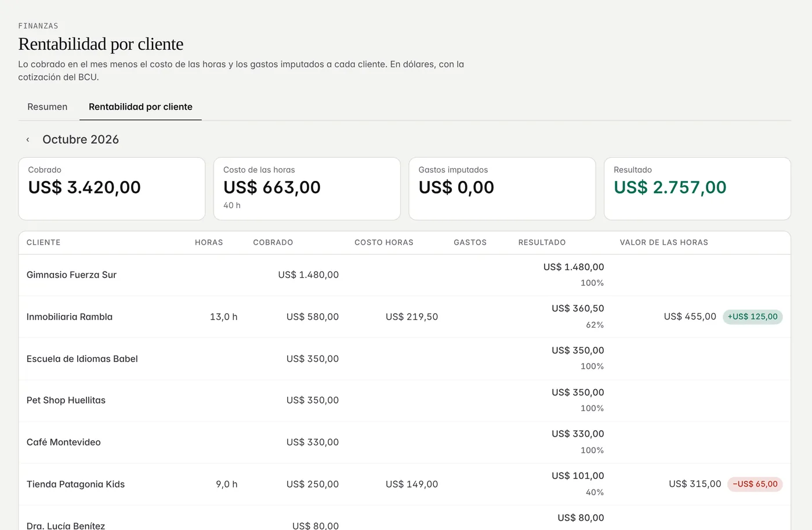This screenshot has width=812, height=530.
Task: Open the Café Montevideo client row
Action: coord(404,442)
